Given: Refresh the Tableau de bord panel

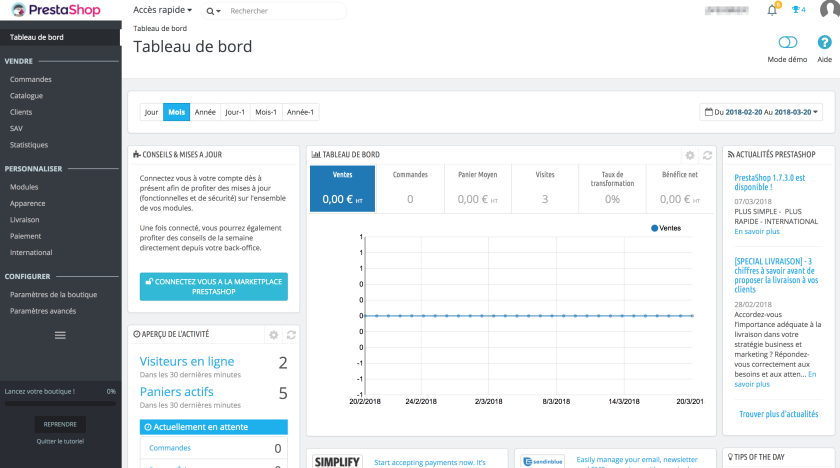Looking at the screenshot, I should pyautogui.click(x=707, y=155).
